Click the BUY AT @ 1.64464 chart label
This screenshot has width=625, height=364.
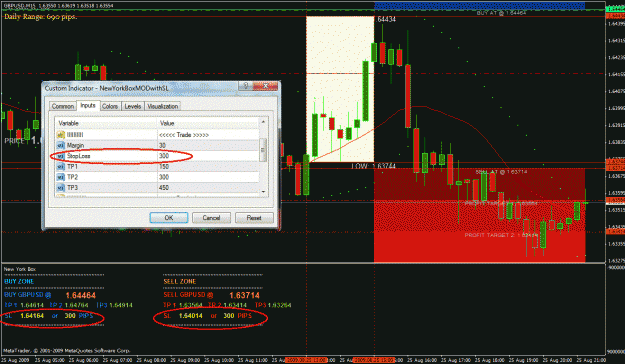pos(501,13)
